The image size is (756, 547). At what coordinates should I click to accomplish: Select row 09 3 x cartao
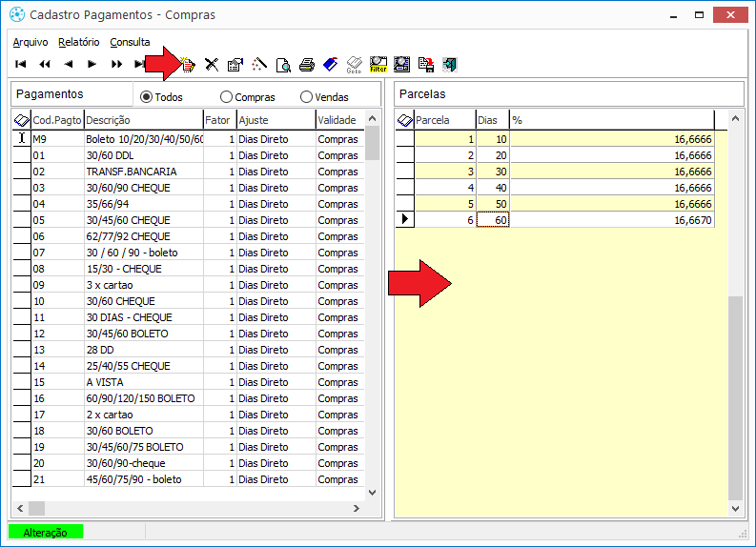(x=188, y=285)
